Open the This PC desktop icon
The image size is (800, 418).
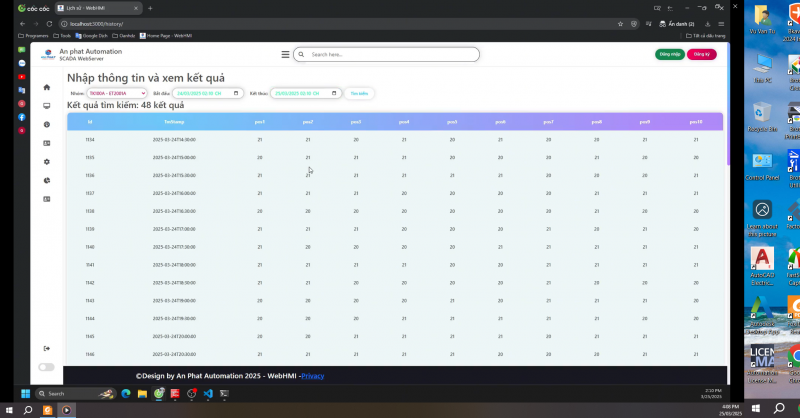(x=762, y=68)
